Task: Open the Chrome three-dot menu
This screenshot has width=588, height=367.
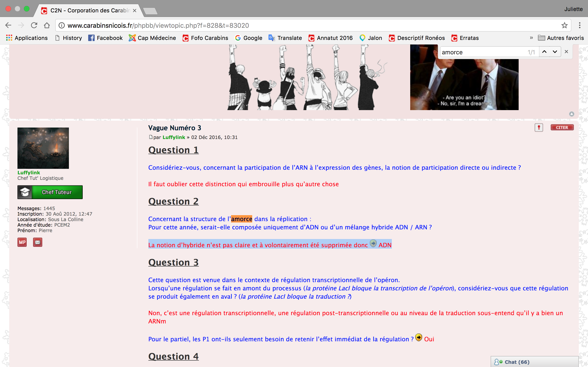Action: [580, 25]
